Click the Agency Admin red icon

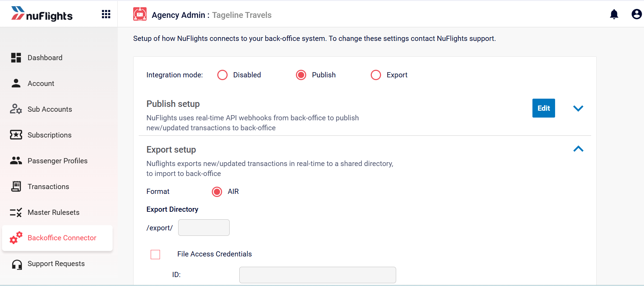click(x=140, y=14)
